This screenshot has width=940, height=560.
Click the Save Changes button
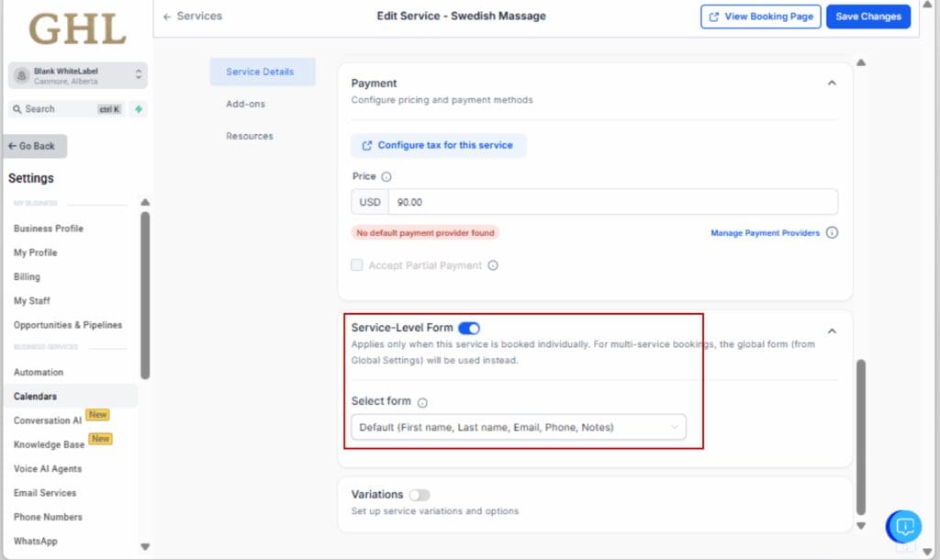(867, 16)
